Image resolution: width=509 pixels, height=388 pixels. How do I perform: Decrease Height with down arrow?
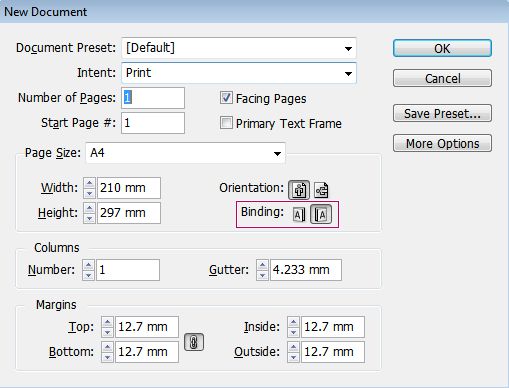click(x=89, y=218)
